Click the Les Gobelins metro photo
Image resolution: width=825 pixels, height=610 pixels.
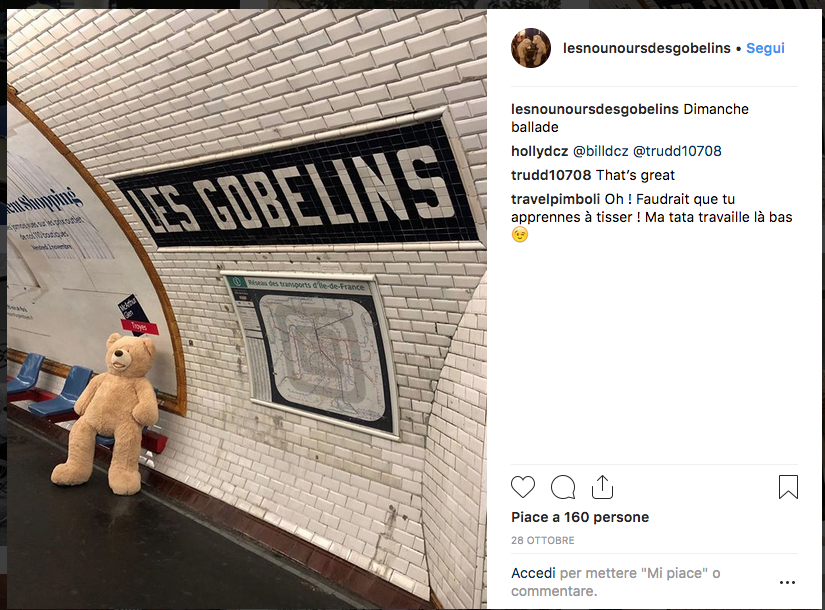(247, 309)
